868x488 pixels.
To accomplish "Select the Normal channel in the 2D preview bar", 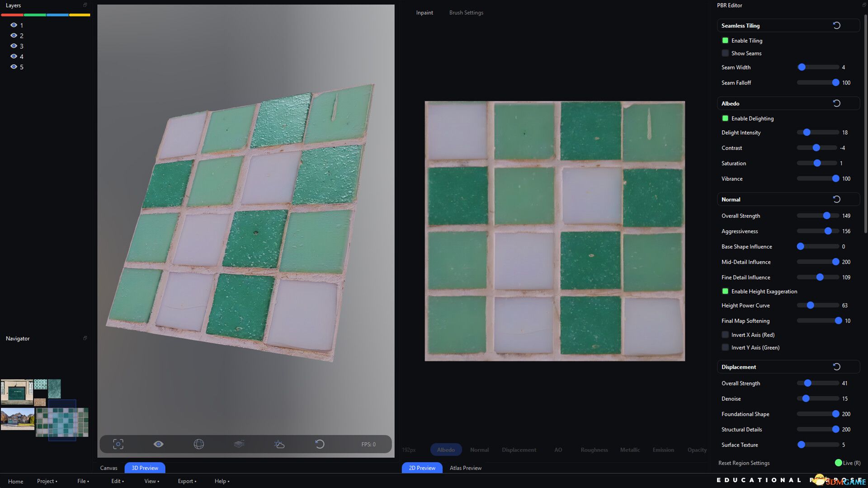I will [x=479, y=450].
